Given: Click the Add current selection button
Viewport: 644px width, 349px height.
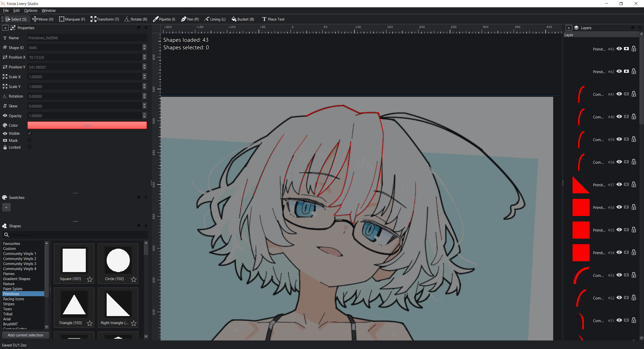Looking at the screenshot, I should click(x=25, y=335).
